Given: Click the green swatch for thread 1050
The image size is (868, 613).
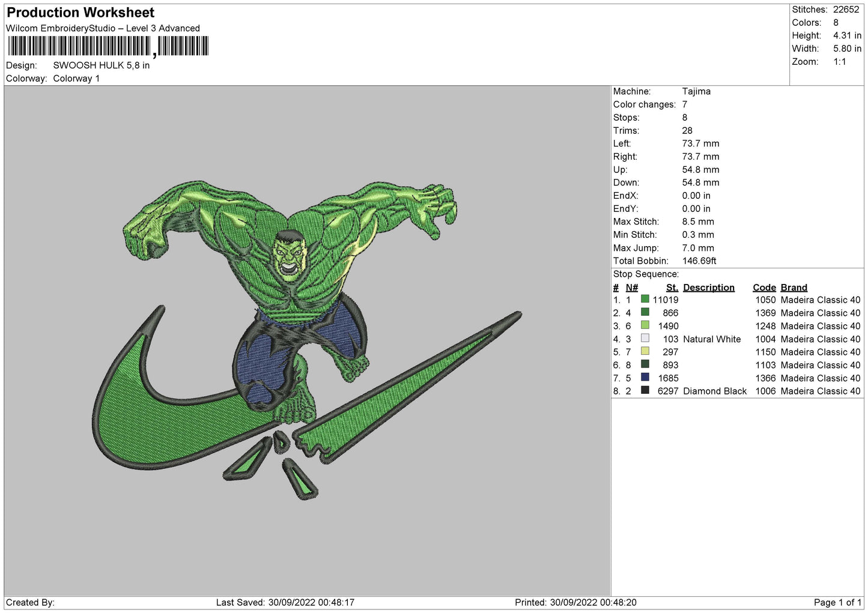Looking at the screenshot, I should pos(645,299).
